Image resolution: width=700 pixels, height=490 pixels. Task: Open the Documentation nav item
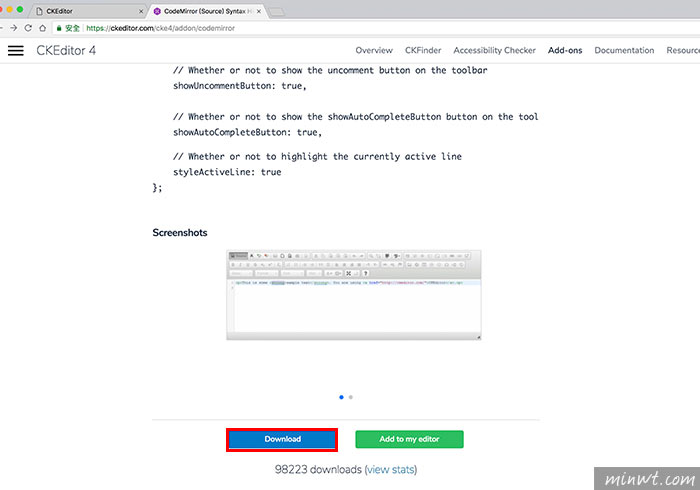(x=624, y=50)
